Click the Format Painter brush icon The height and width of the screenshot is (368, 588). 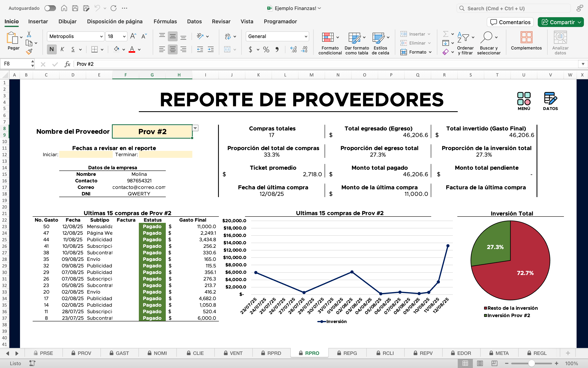tap(29, 52)
